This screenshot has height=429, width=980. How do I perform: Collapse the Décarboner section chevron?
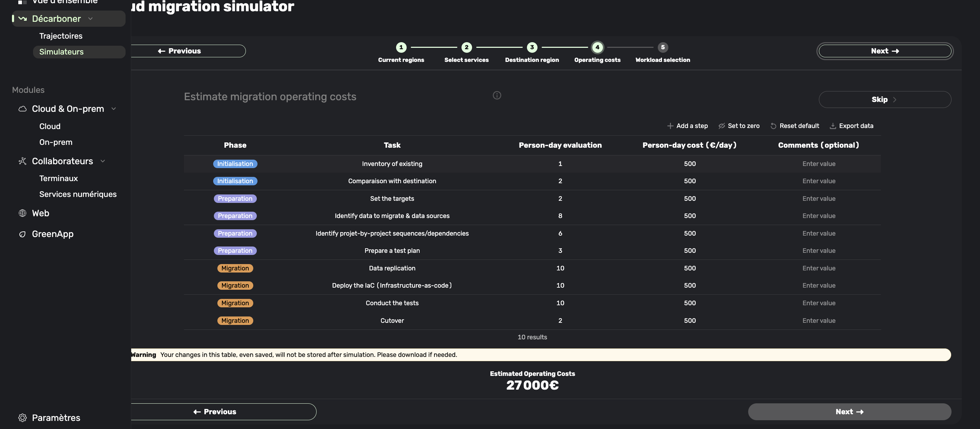tap(90, 19)
